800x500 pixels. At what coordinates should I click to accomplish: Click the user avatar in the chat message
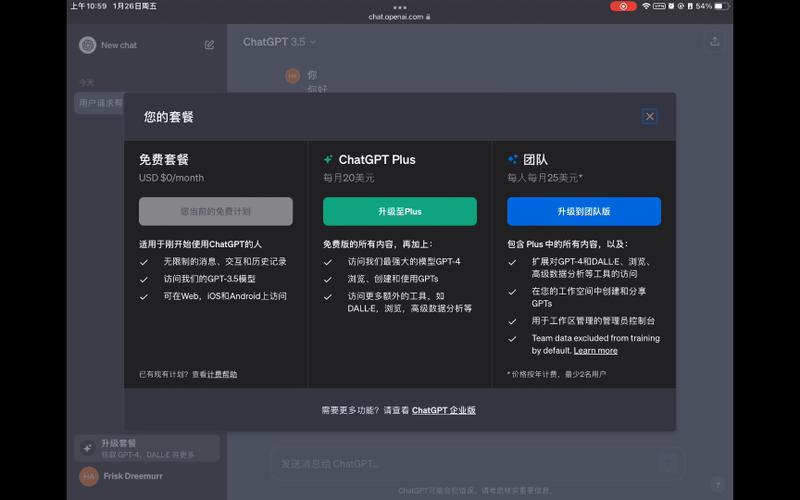coord(292,76)
